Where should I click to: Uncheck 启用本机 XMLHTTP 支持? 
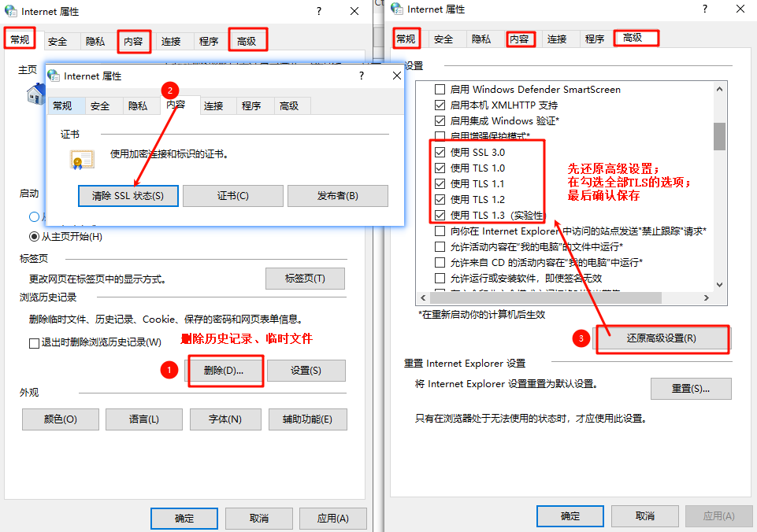click(x=440, y=105)
